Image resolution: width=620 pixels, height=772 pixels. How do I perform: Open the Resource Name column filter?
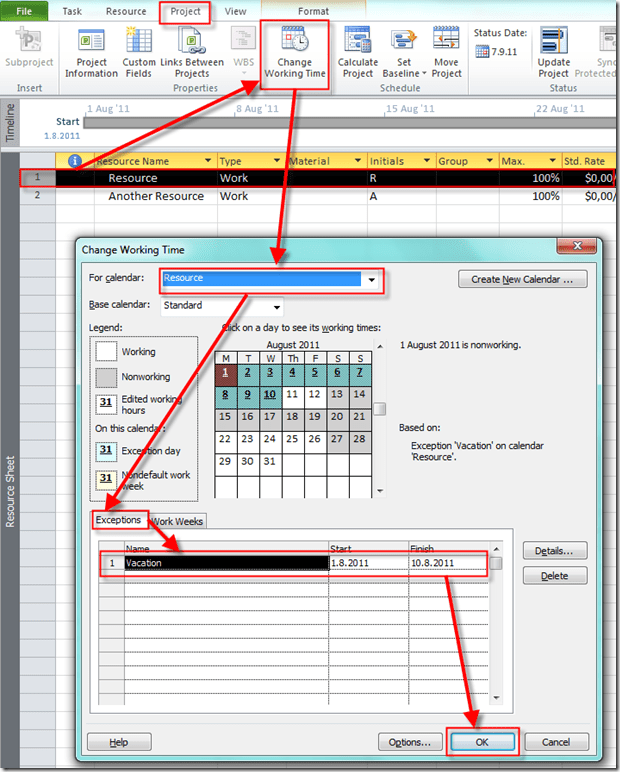pyautogui.click(x=208, y=161)
